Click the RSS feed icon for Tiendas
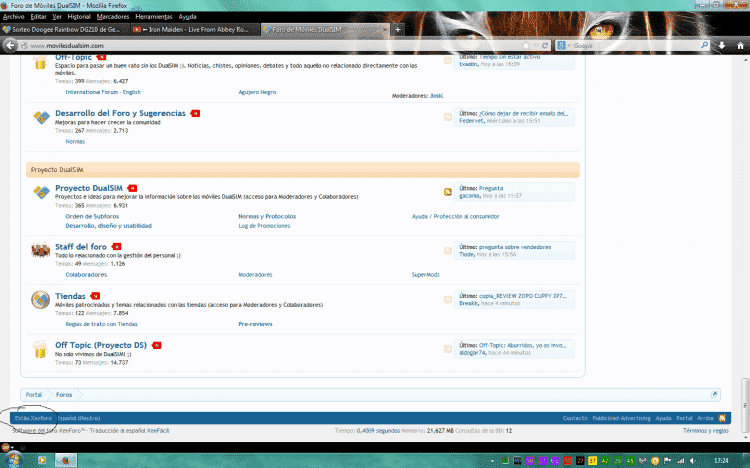 [448, 300]
